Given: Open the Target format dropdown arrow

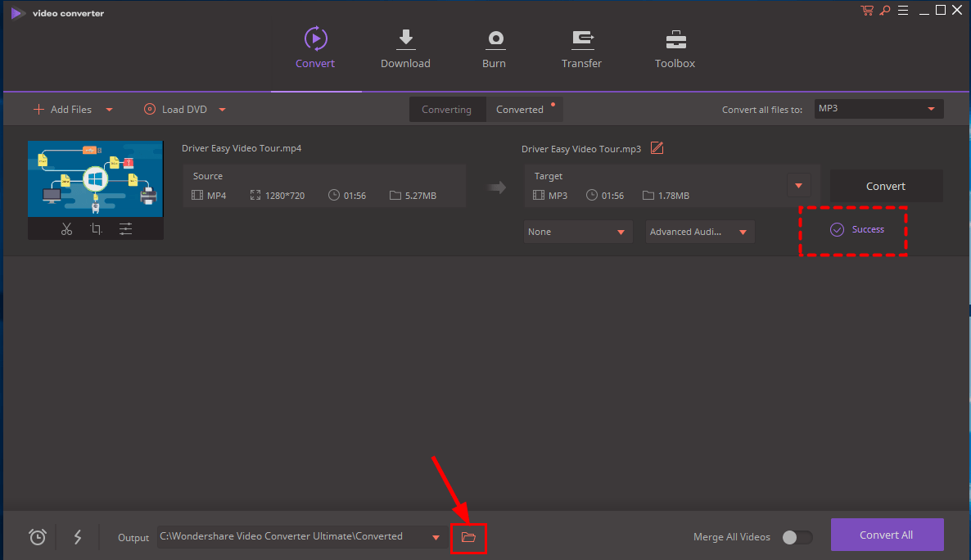Looking at the screenshot, I should [x=797, y=186].
